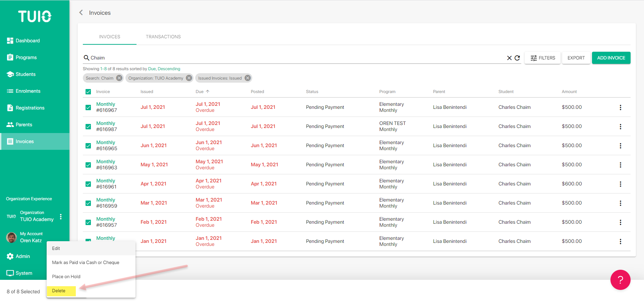Viewport: 644px width, 303px height.
Task: Click the EXPORT button
Action: [x=576, y=58]
